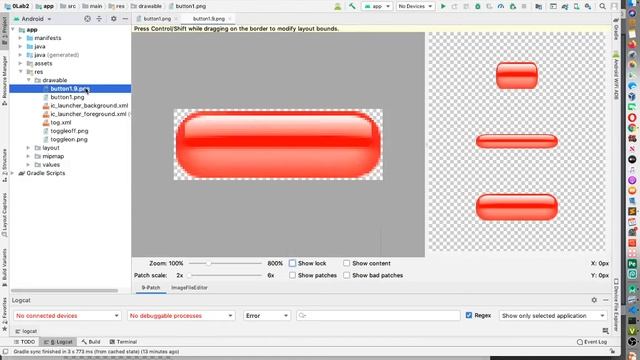Click the Attach Debugger to process icon

(513, 6)
